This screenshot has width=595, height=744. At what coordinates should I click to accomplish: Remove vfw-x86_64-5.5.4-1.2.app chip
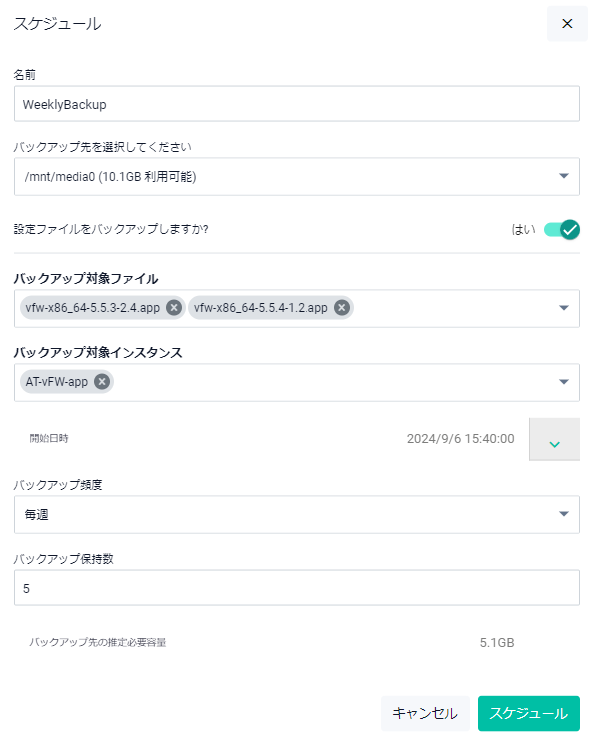coord(342,308)
